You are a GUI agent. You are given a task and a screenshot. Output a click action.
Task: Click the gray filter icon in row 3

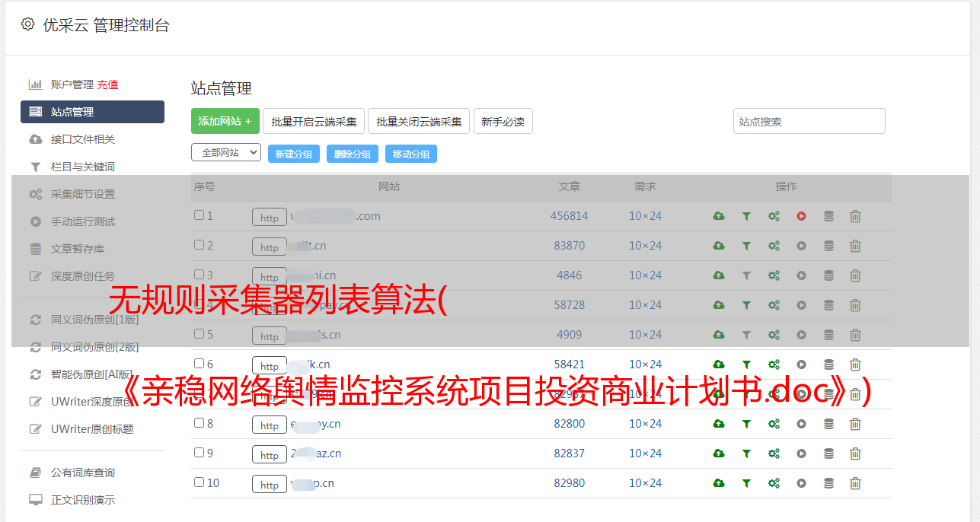(x=746, y=275)
